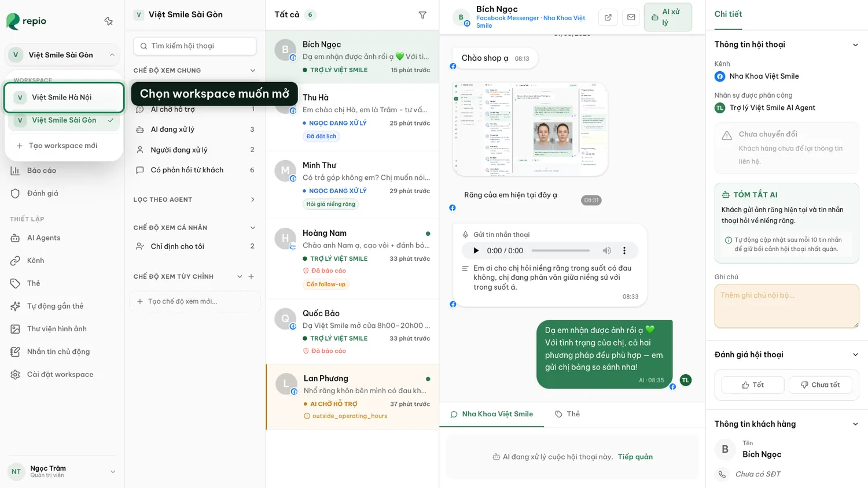This screenshot has height=488, width=868.
Task: Seek within the voice message progress bar
Action: (560, 251)
